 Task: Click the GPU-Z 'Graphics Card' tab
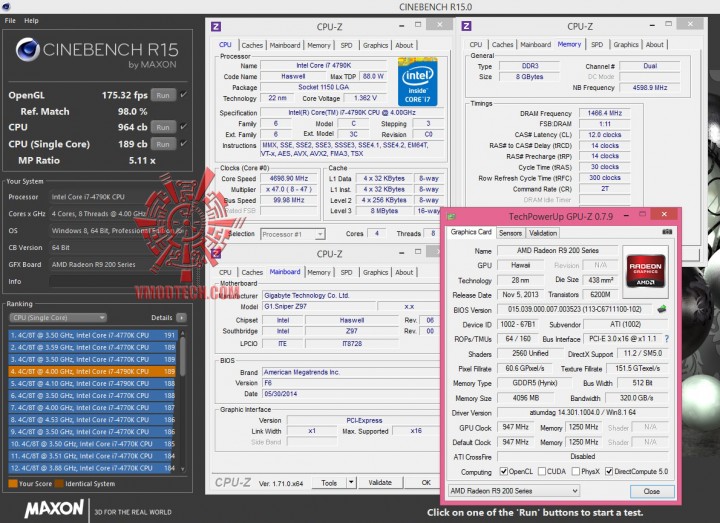pos(471,232)
